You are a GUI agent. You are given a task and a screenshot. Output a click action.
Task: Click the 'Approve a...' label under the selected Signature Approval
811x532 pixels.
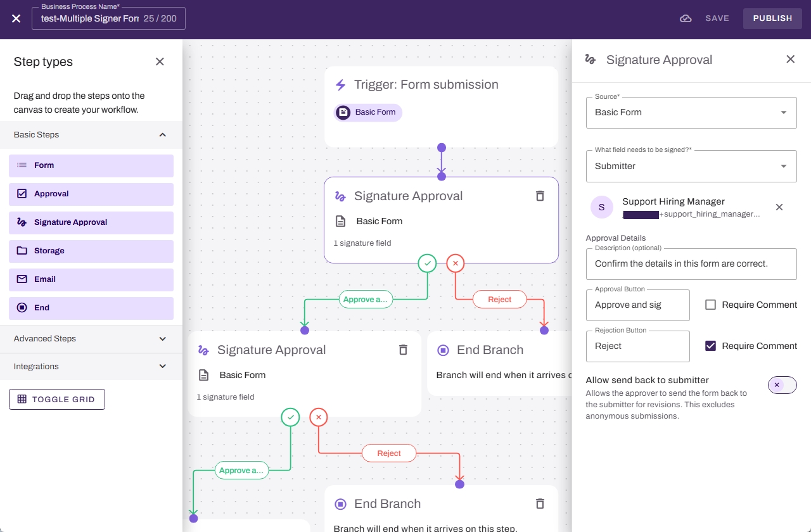click(x=366, y=300)
